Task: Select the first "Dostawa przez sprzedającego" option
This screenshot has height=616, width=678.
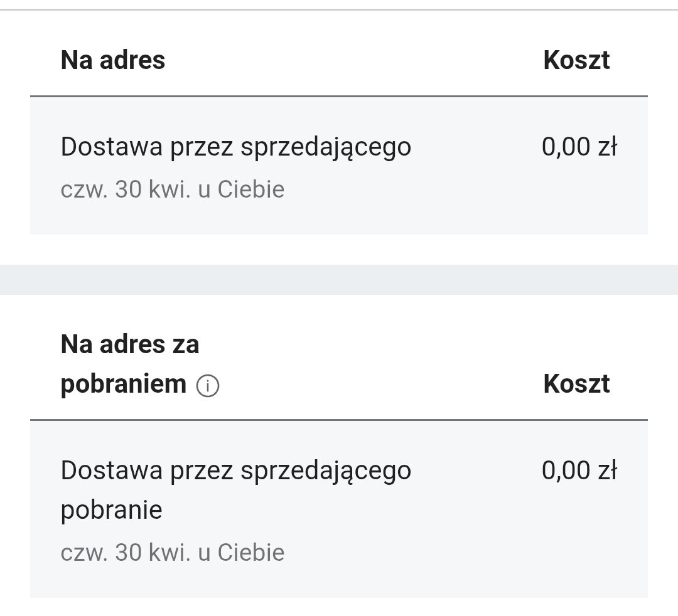Action: pos(235,147)
